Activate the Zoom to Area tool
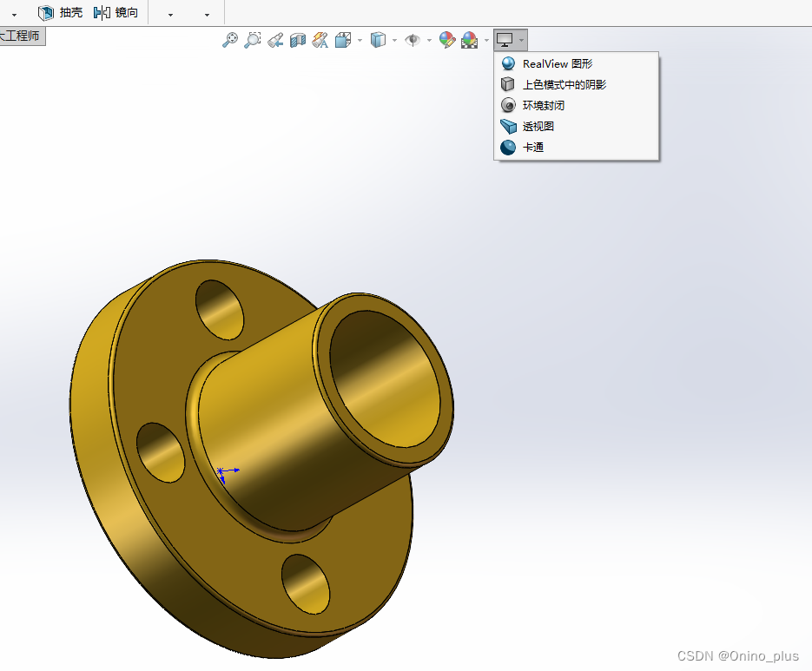 click(253, 39)
